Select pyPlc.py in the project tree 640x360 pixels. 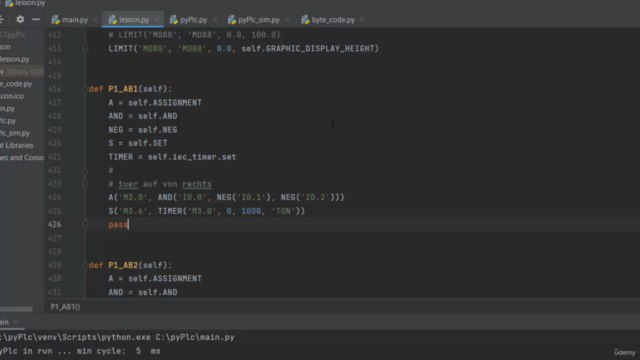click(x=8, y=120)
